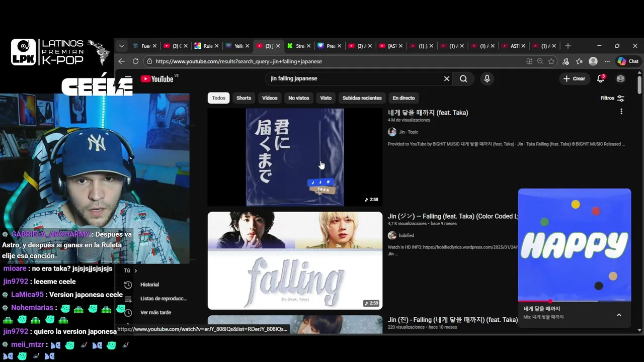644x362 pixels.
Task: Expand the 'Tú' sidebar section
Action: click(131, 270)
